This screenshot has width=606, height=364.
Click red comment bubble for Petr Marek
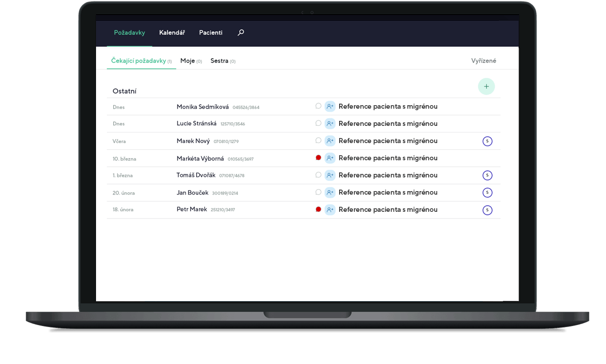[x=318, y=209]
